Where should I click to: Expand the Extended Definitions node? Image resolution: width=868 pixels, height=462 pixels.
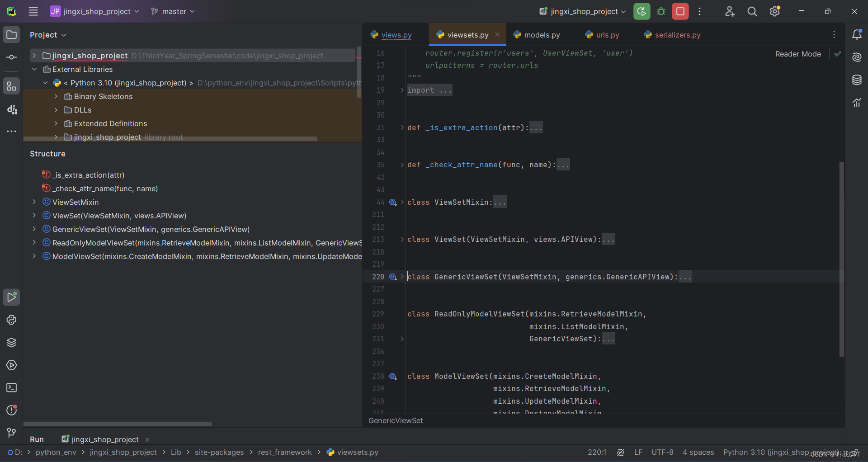click(x=56, y=123)
